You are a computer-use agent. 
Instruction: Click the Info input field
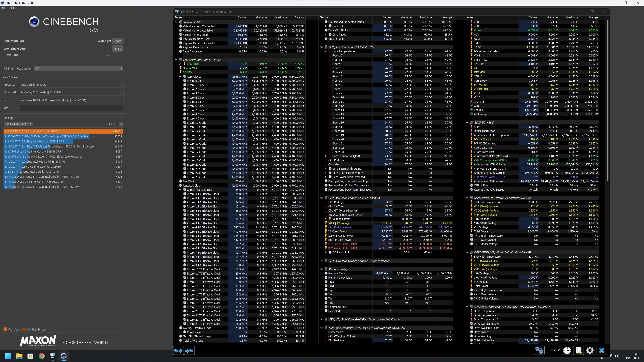(71, 108)
